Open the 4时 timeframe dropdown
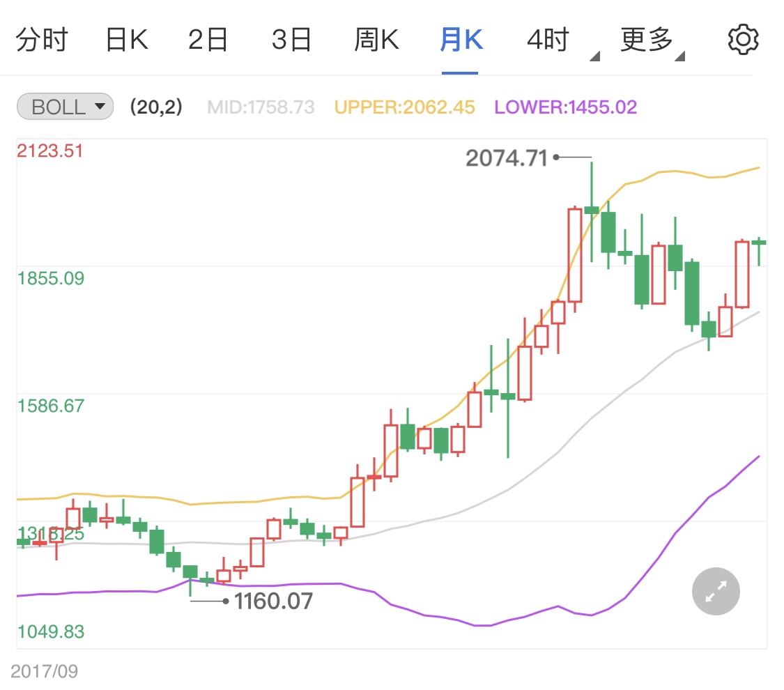The image size is (784, 690). tap(562, 41)
